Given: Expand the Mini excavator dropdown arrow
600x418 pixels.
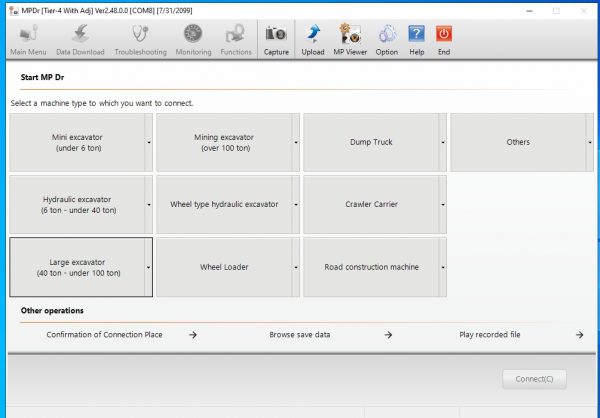Looking at the screenshot, I should pyautogui.click(x=149, y=142).
